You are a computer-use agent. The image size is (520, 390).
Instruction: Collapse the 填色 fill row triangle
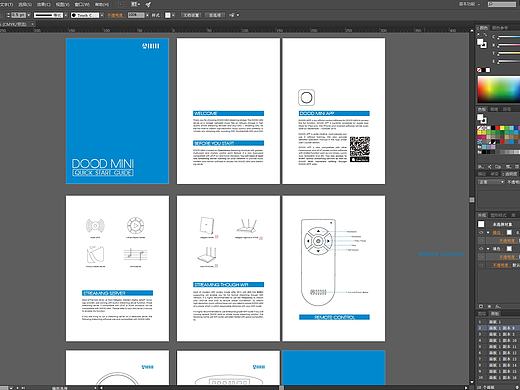coord(488,249)
